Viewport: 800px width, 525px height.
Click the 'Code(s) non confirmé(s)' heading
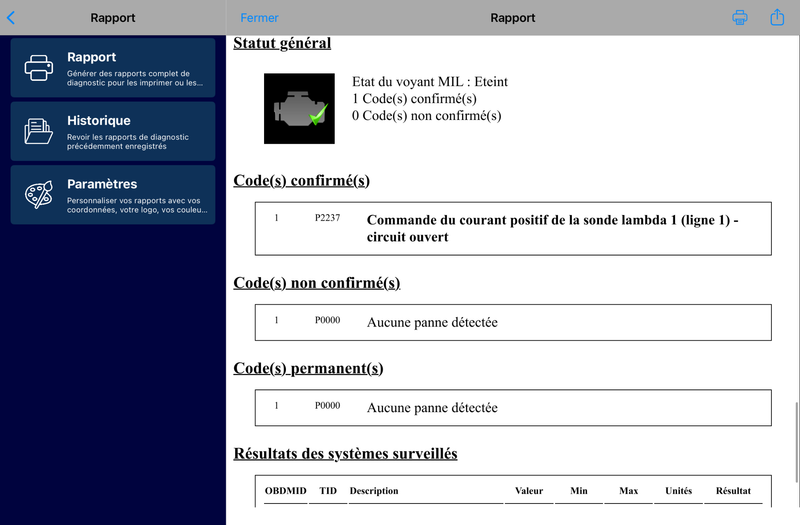pos(317,283)
